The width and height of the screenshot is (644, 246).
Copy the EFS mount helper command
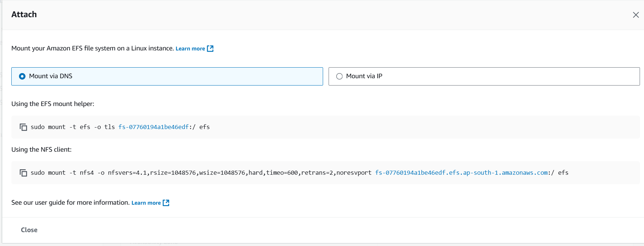[23, 127]
